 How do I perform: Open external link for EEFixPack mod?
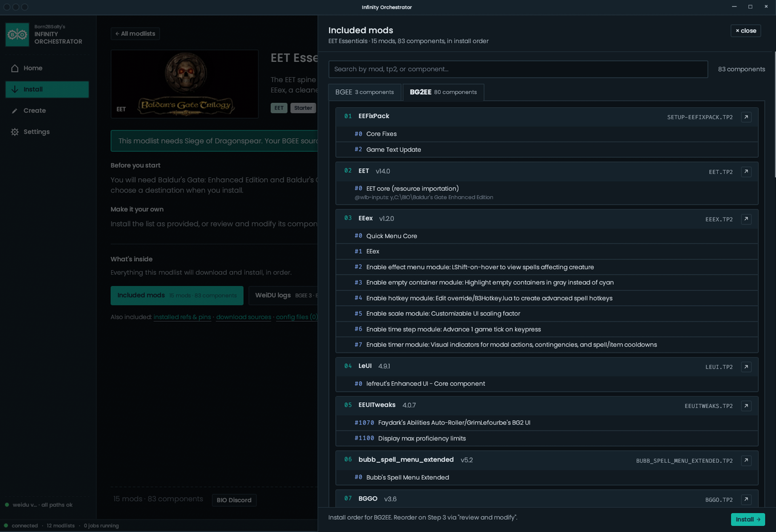coord(746,117)
